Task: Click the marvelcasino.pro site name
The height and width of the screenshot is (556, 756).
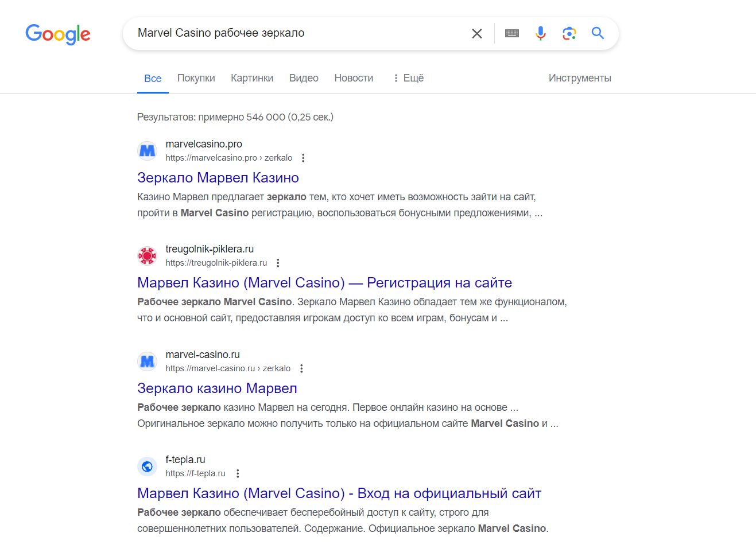Action: [204, 144]
